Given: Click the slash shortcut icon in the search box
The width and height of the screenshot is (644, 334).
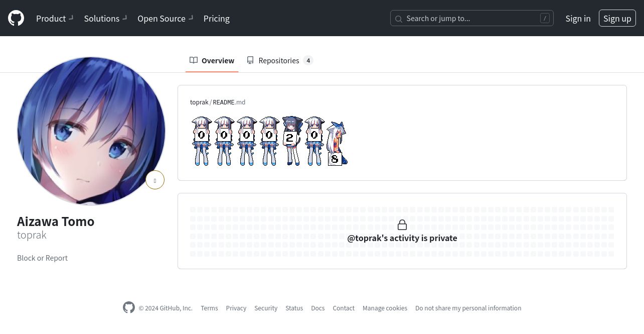Looking at the screenshot, I should tap(545, 18).
